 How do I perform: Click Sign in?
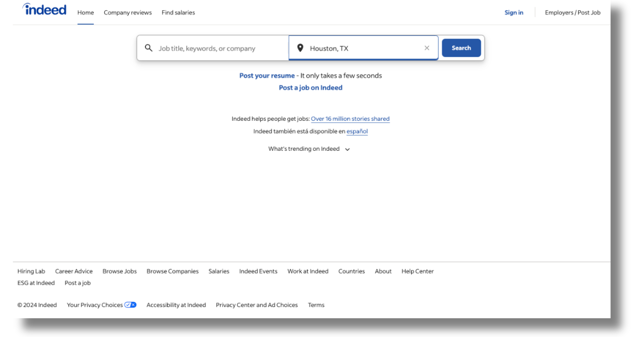[x=514, y=12]
